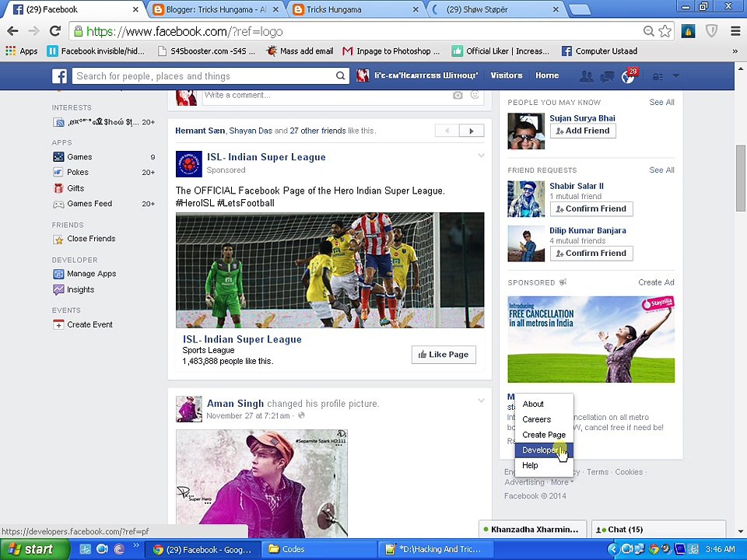Reload the page with refresh icon
This screenshot has height=560, width=747.
(55, 31)
